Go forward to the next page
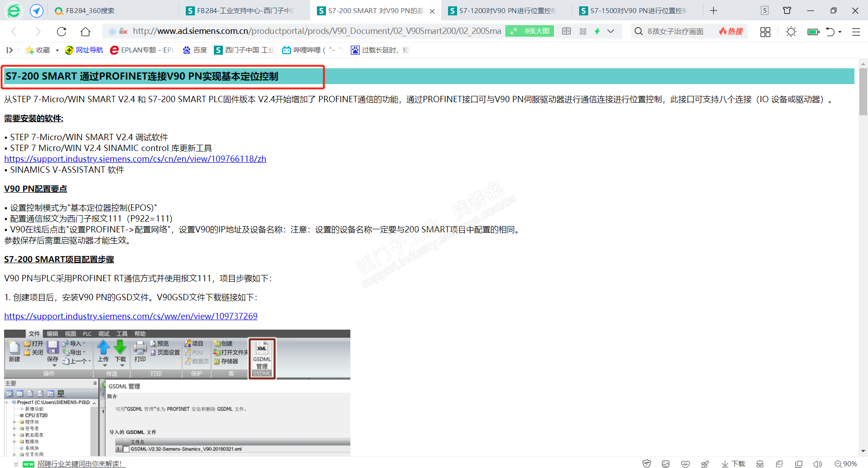This screenshot has height=468, width=868. [38, 31]
